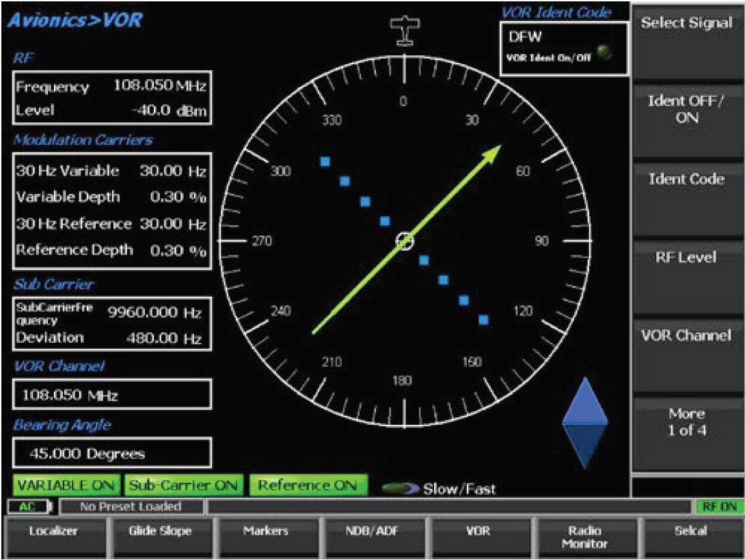The image size is (745, 560).
Task: Click a blue square marker on the compass
Action: click(325, 162)
